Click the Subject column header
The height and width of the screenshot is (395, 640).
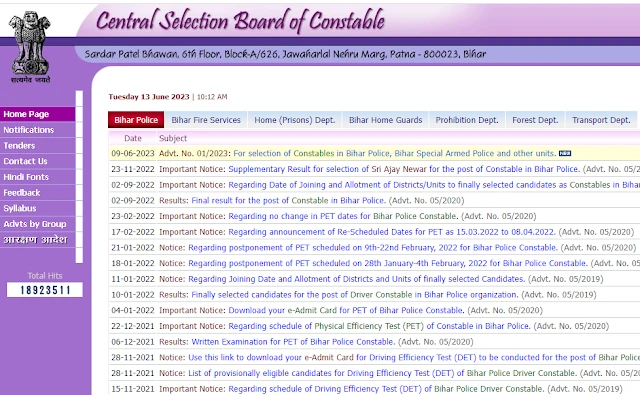173,138
